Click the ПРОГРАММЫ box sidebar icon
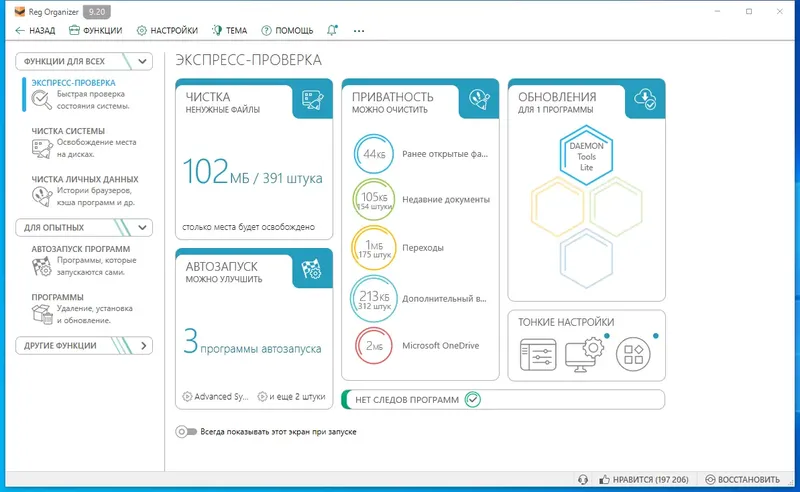Image resolution: width=800 pixels, height=492 pixels. [x=42, y=314]
